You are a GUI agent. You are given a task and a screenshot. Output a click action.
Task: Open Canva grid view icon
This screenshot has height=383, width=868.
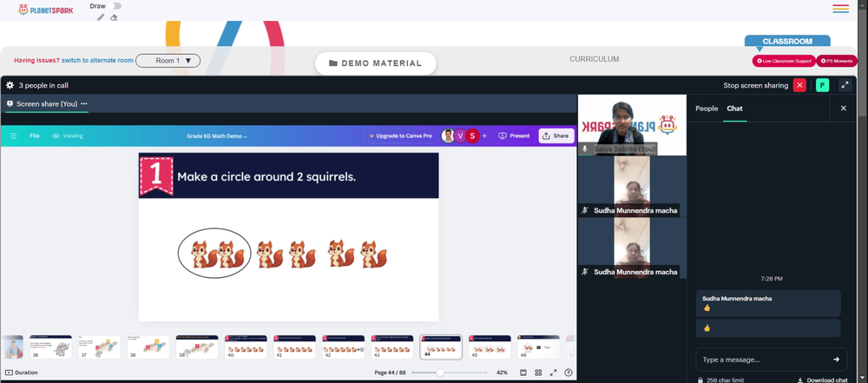tap(538, 373)
